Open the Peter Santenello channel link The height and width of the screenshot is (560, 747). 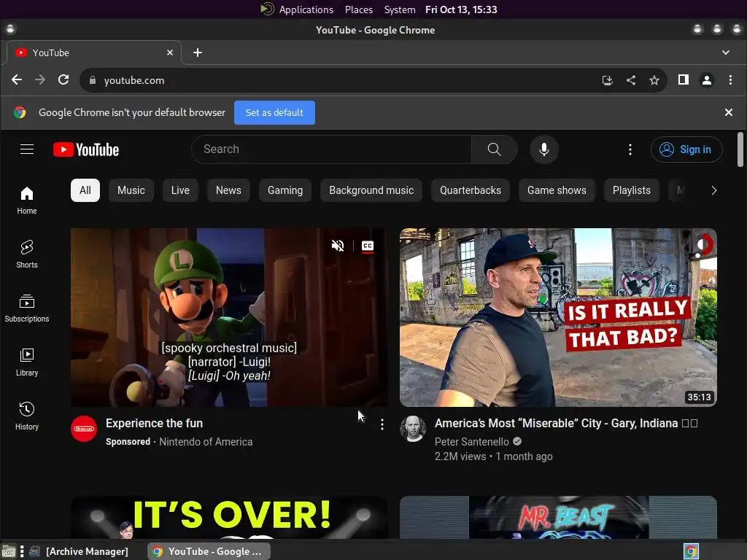pos(472,442)
